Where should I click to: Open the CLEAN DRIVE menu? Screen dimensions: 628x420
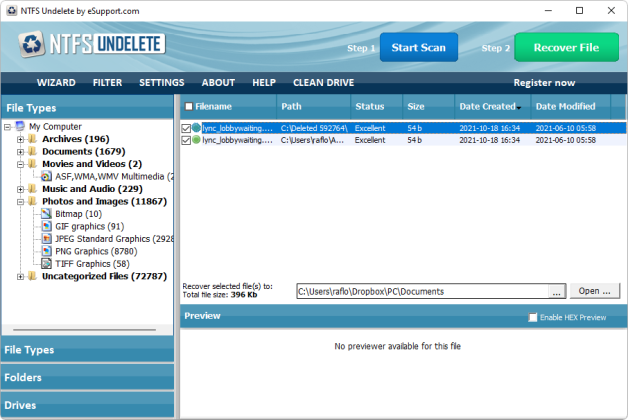[324, 82]
